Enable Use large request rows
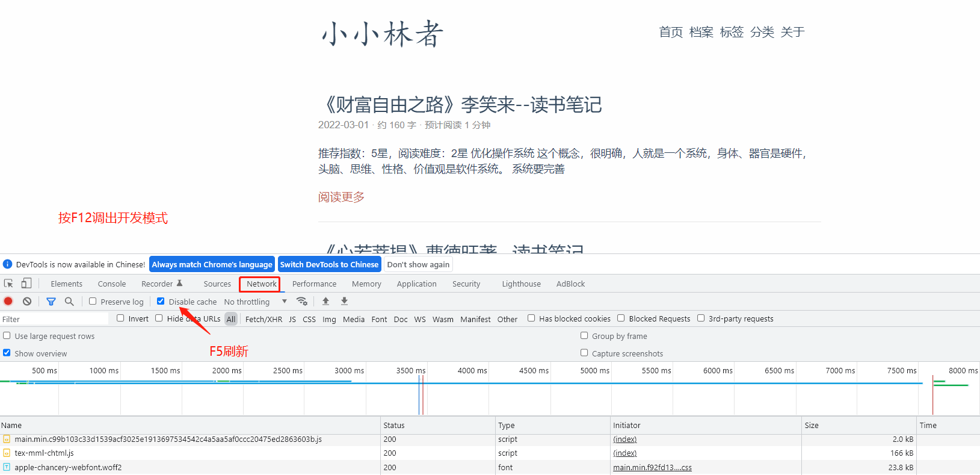This screenshot has height=475, width=980. 7,335
